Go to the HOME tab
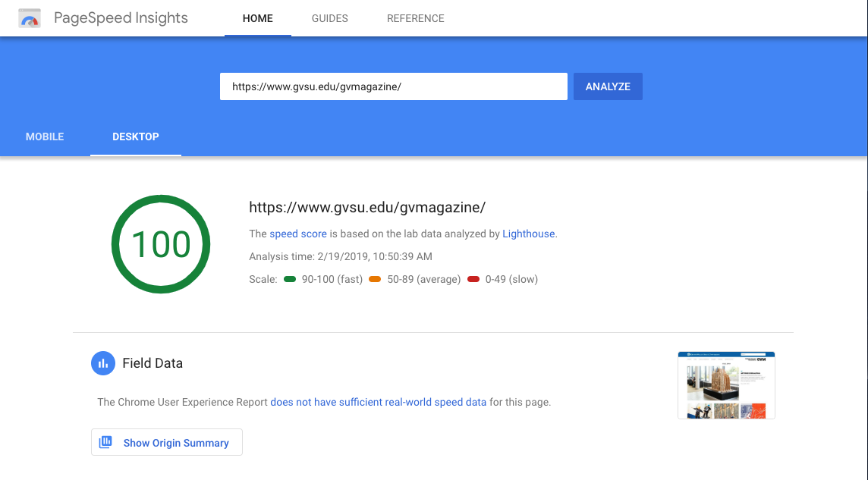 [x=257, y=18]
